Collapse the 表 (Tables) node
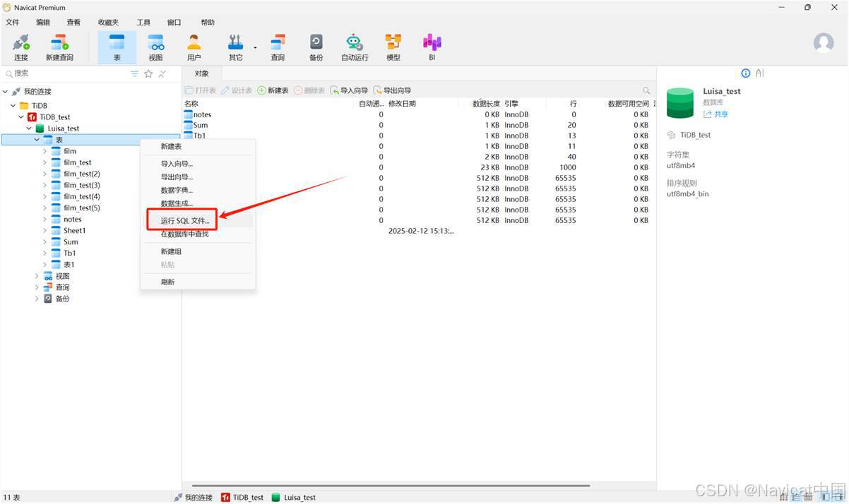This screenshot has height=504, width=849. (37, 140)
